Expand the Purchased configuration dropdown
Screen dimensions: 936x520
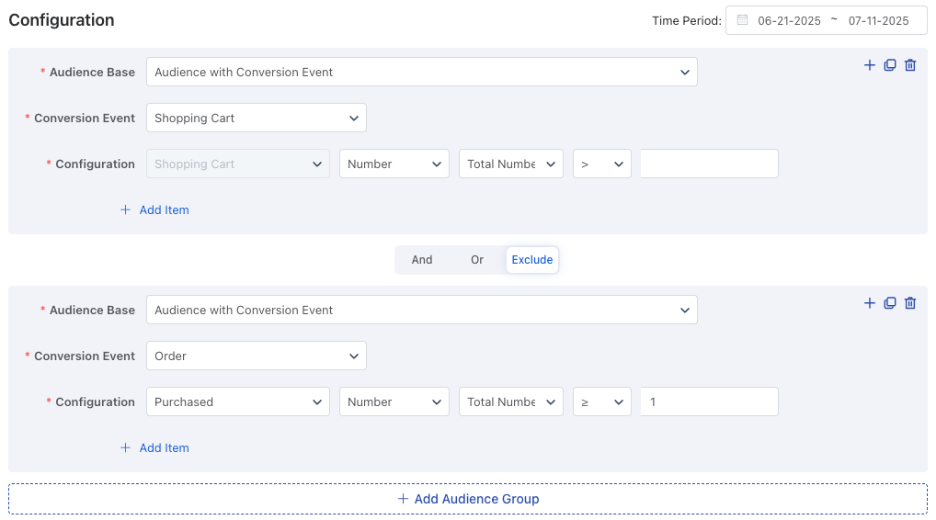tap(238, 402)
